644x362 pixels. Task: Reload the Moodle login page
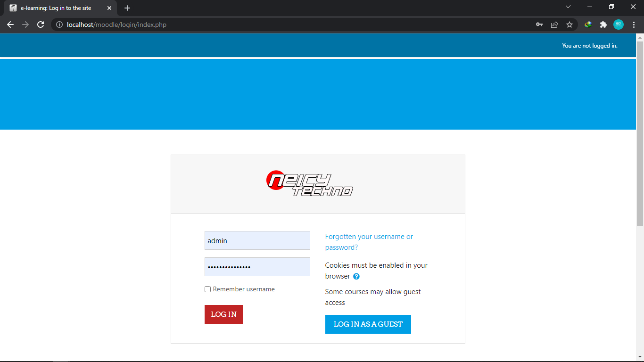coord(41,25)
